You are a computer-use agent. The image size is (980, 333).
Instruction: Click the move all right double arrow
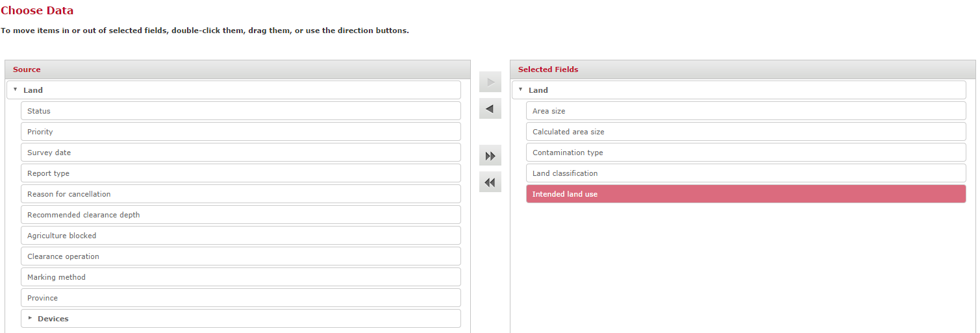coord(490,156)
